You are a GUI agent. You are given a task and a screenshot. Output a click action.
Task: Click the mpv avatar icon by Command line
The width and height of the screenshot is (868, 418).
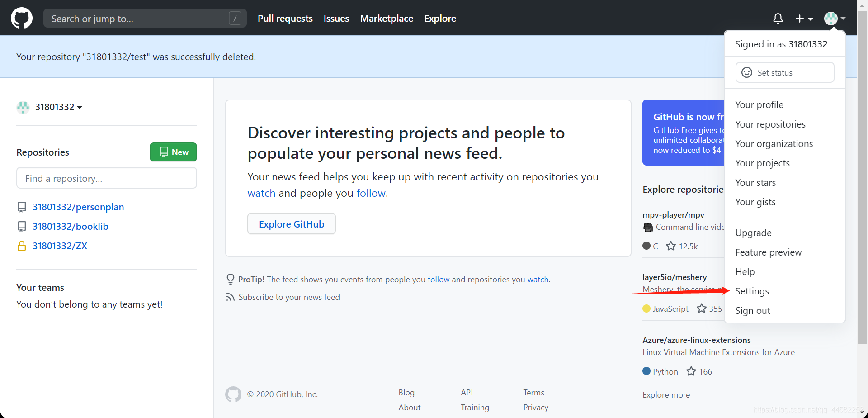pos(648,227)
